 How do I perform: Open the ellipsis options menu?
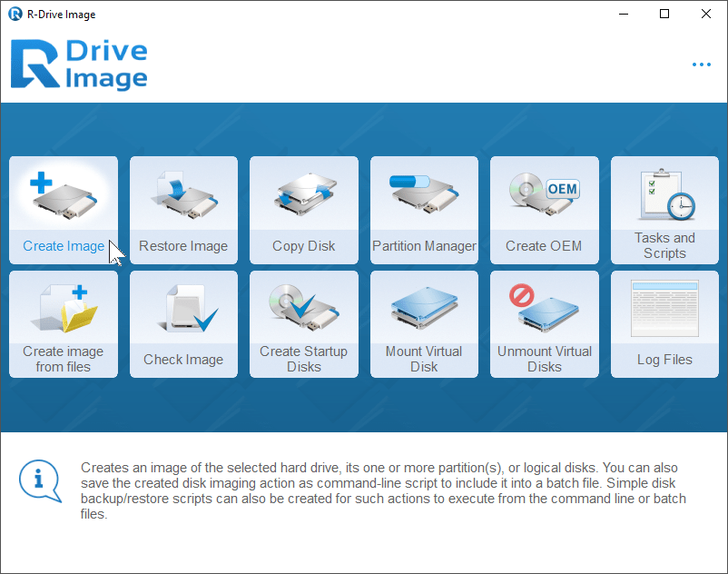click(x=701, y=64)
